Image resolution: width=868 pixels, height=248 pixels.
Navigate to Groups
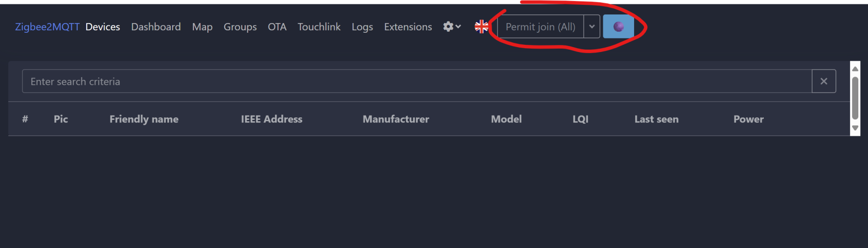(x=240, y=27)
